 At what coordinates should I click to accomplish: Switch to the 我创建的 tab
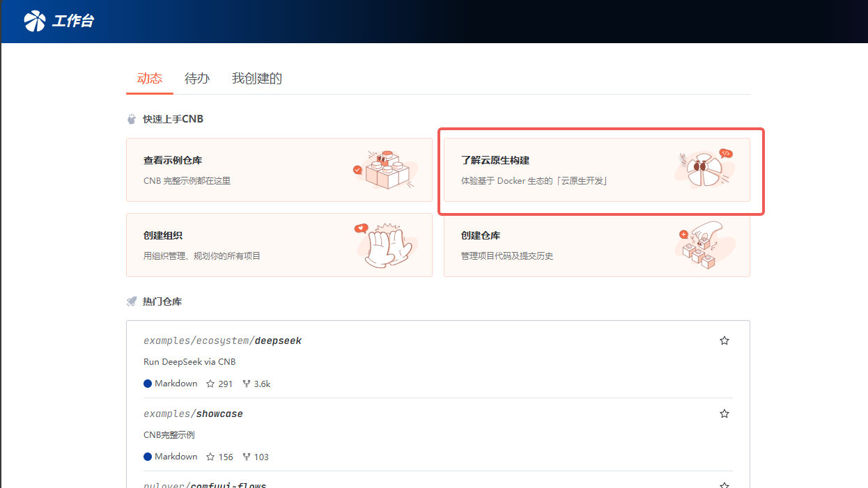click(257, 78)
